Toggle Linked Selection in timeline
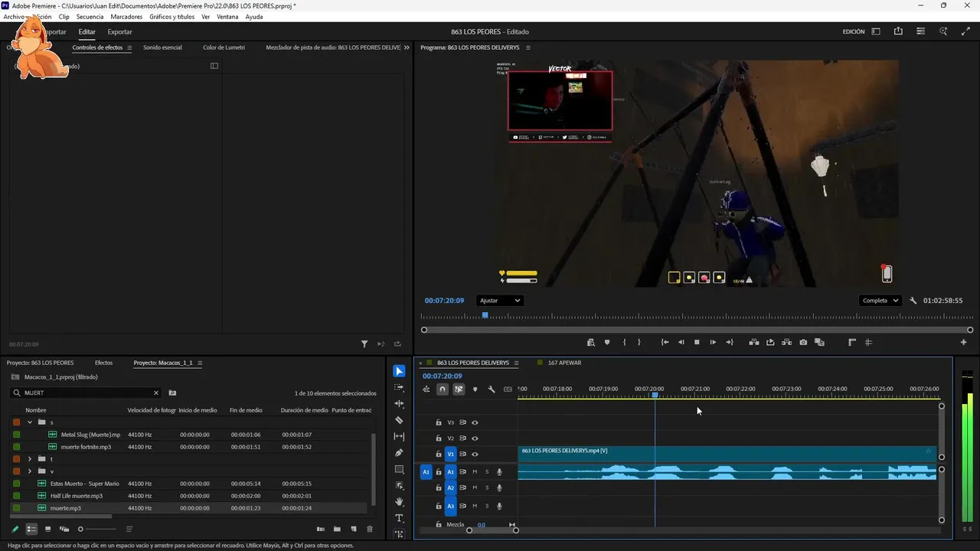 click(x=459, y=390)
